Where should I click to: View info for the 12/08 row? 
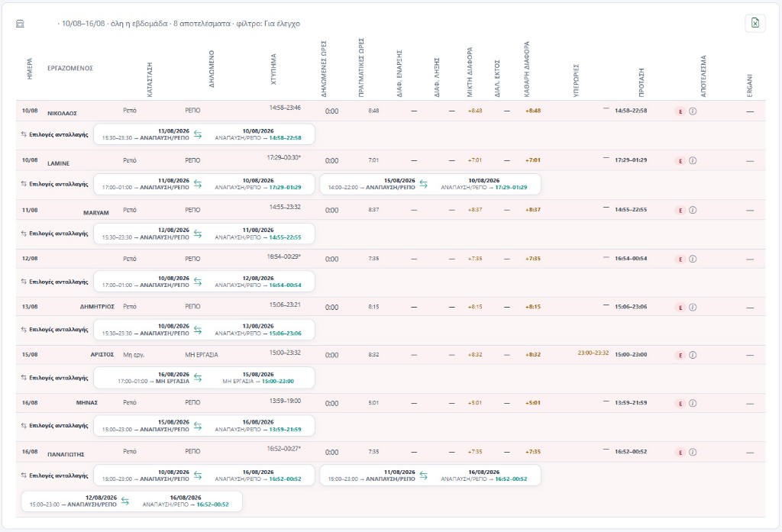click(x=693, y=259)
